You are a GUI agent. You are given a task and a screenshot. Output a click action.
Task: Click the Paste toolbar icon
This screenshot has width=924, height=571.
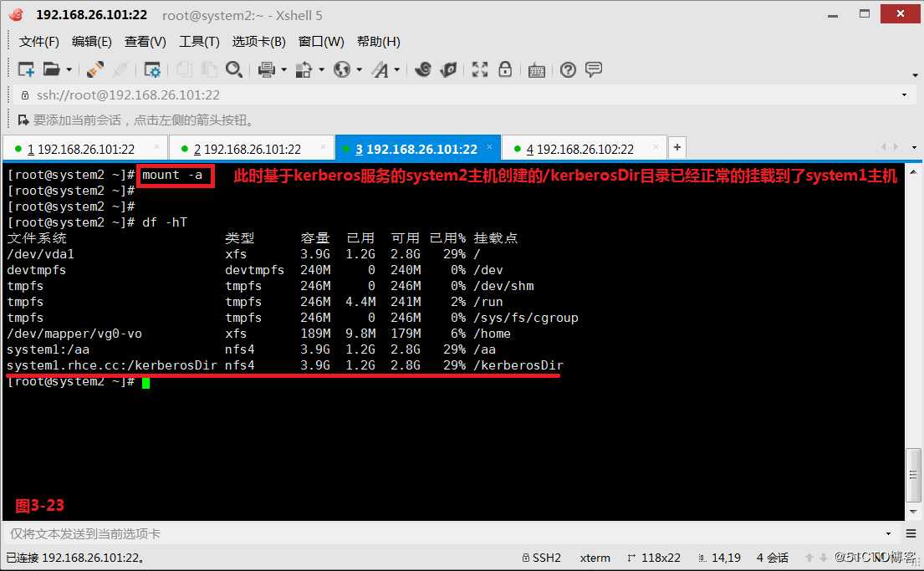pyautogui.click(x=209, y=69)
